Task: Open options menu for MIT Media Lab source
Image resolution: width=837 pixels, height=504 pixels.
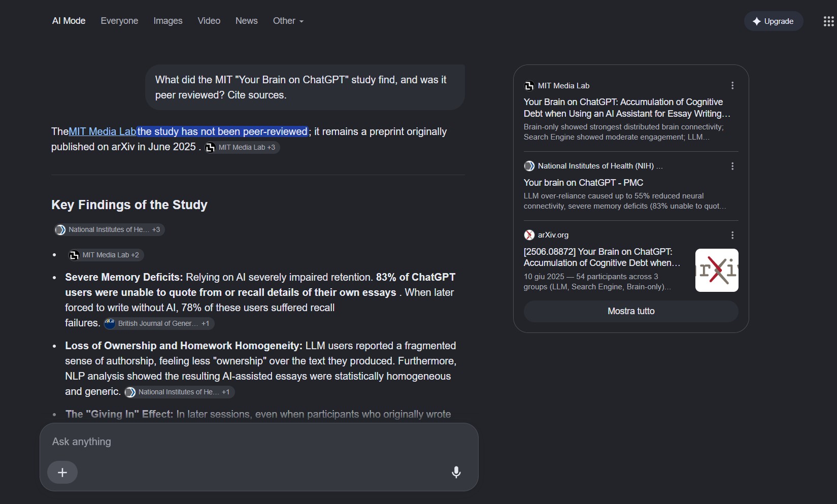Action: (732, 86)
